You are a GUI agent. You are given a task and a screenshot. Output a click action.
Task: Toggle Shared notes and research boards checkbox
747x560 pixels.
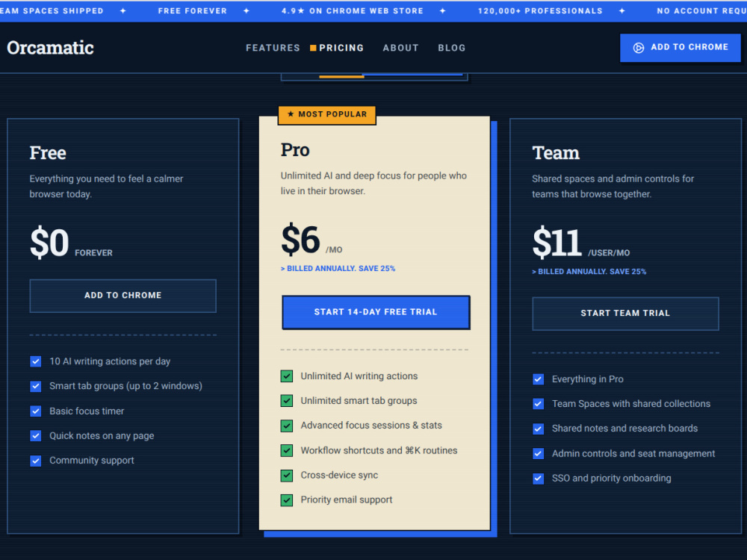[x=539, y=429]
